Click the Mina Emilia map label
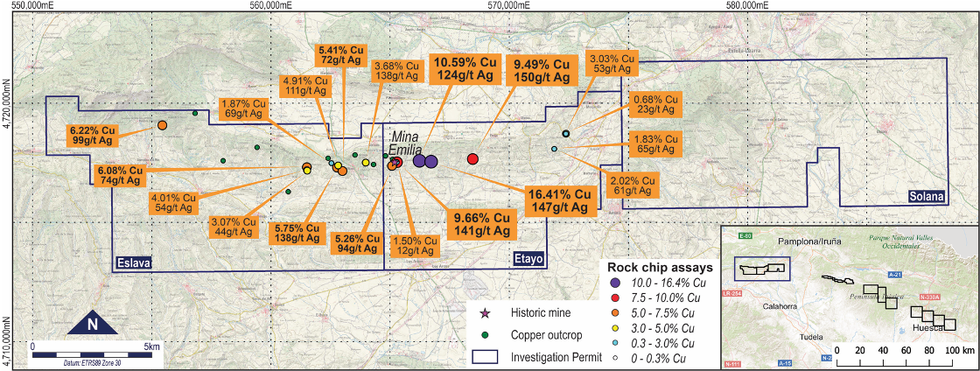The height and width of the screenshot is (371, 980). pyautogui.click(x=404, y=143)
